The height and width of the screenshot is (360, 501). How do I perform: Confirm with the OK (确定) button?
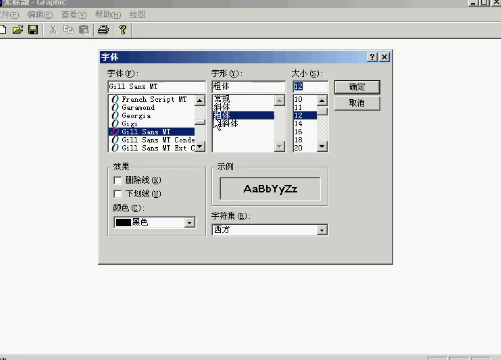pos(357,87)
